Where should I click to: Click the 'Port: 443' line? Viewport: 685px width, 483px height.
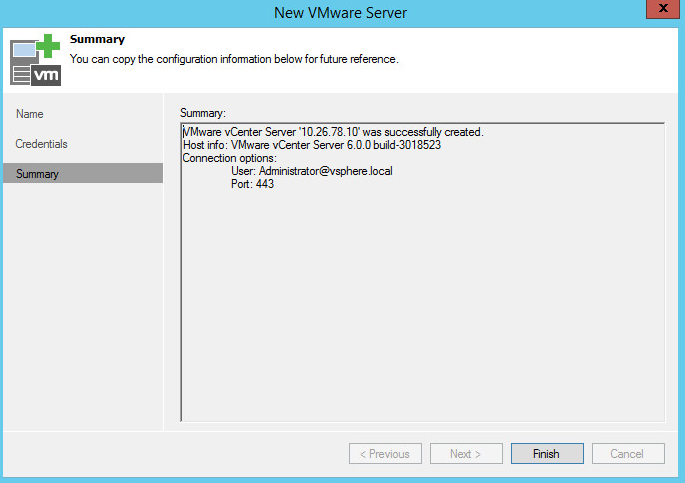coord(253,184)
